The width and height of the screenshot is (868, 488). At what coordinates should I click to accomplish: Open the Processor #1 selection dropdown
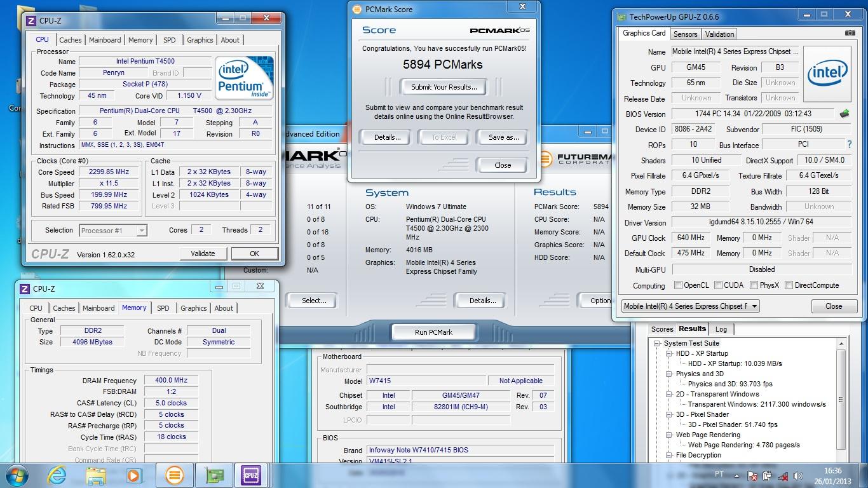point(113,231)
